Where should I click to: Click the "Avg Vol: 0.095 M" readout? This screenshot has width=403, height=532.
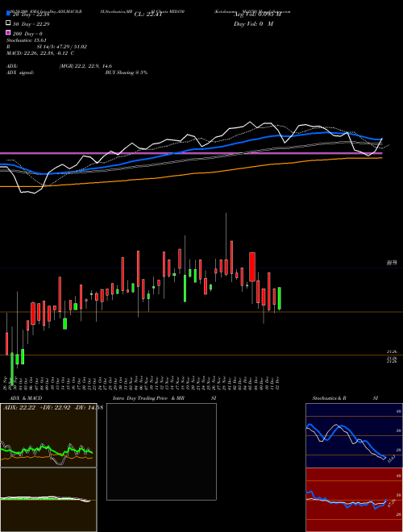pyautogui.click(x=257, y=15)
